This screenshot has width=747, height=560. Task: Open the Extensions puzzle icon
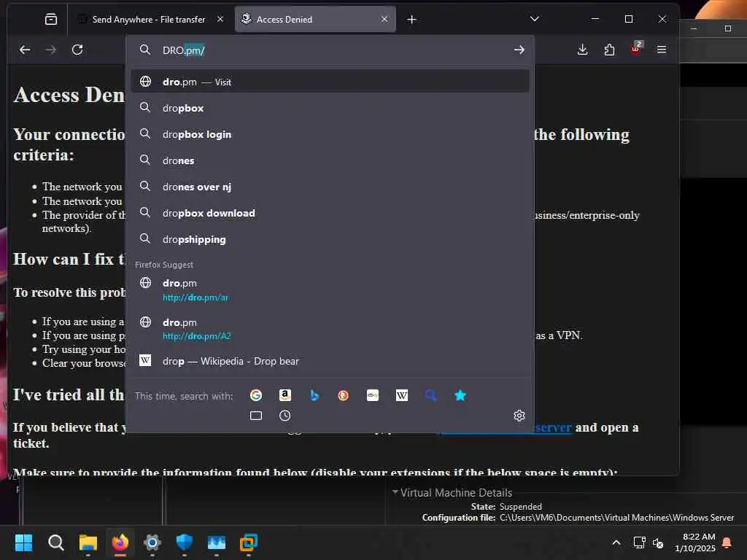[x=609, y=50]
